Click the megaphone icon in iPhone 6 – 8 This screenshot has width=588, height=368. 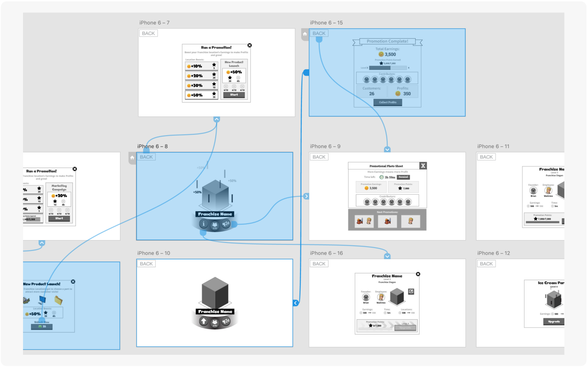pyautogui.click(x=226, y=224)
